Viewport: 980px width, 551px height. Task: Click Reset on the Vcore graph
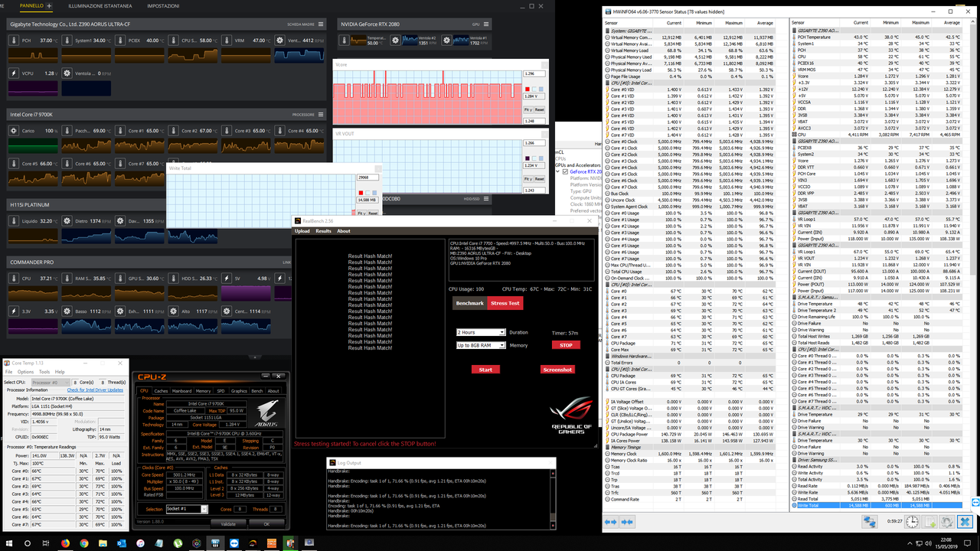pos(539,109)
